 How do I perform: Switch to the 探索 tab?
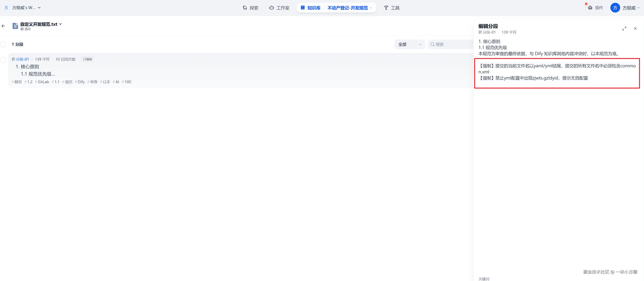click(x=251, y=8)
